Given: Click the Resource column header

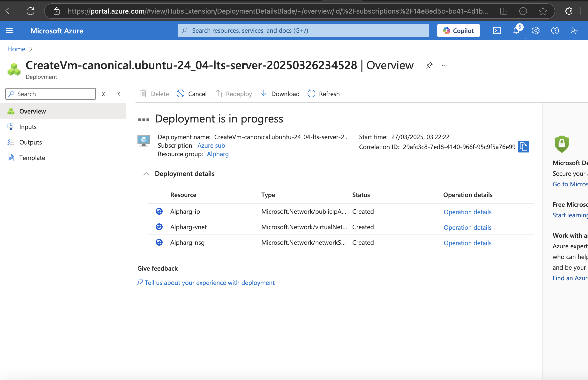Looking at the screenshot, I should coord(183,195).
